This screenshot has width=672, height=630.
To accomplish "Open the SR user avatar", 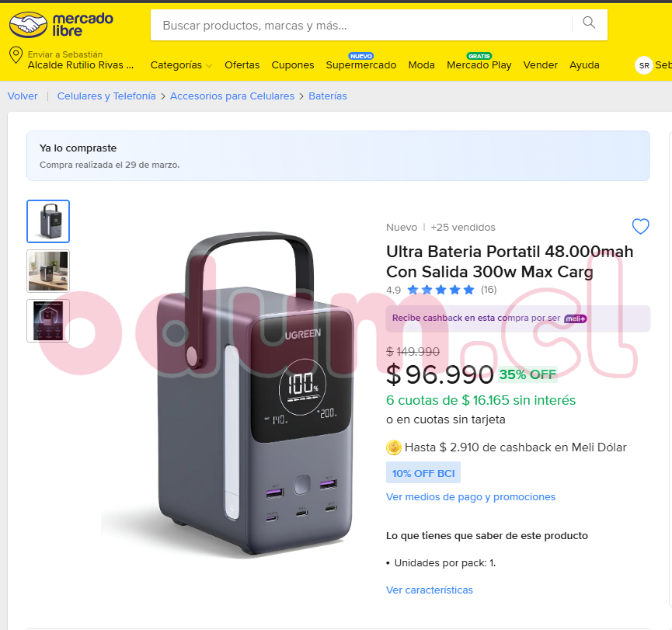I will pos(644,65).
